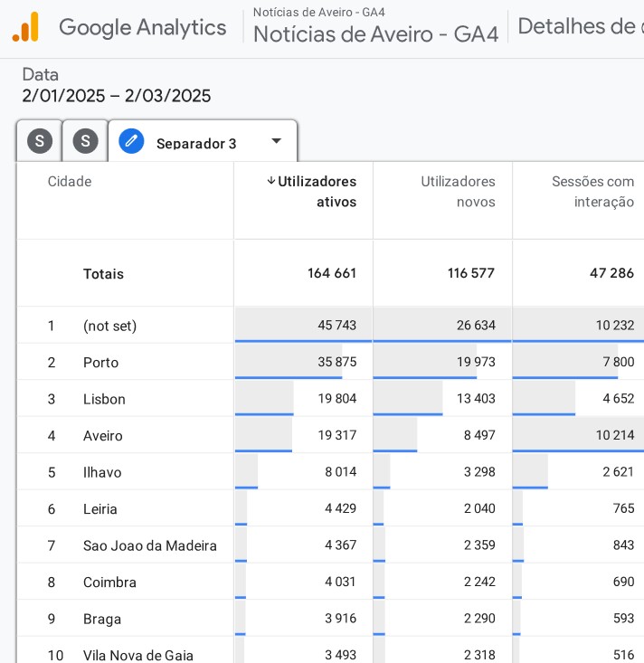
Task: Click the Google Analytics title text
Action: click(x=143, y=27)
